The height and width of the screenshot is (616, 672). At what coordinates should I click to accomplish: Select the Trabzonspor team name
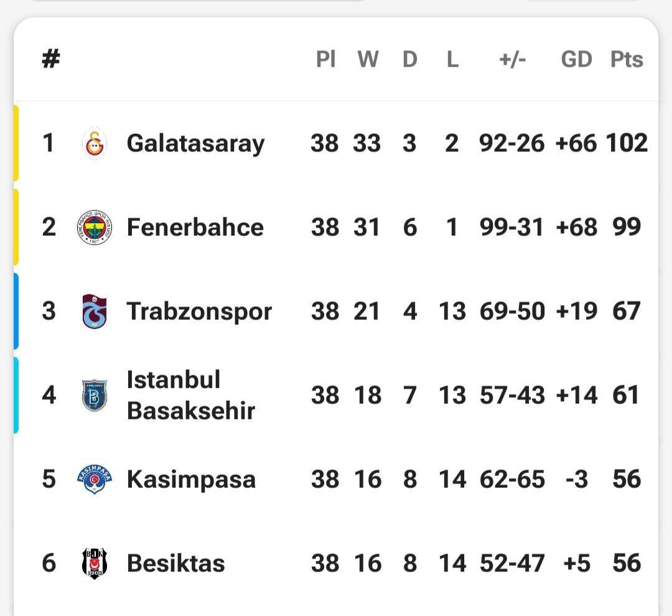point(199,311)
